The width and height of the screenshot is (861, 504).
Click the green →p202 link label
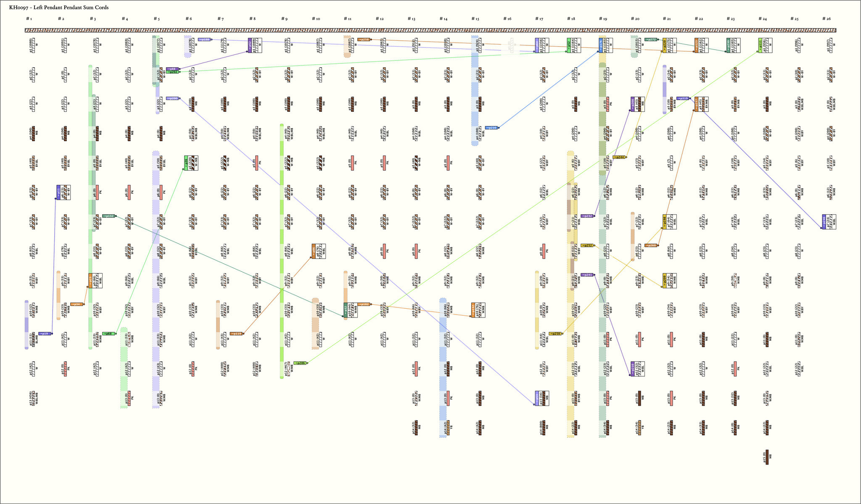point(172,72)
